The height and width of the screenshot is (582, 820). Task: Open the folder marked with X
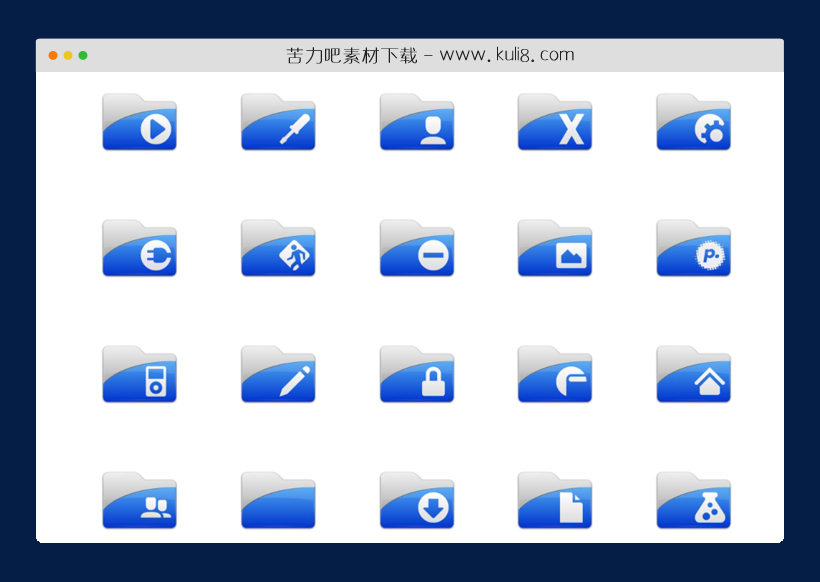(x=555, y=122)
